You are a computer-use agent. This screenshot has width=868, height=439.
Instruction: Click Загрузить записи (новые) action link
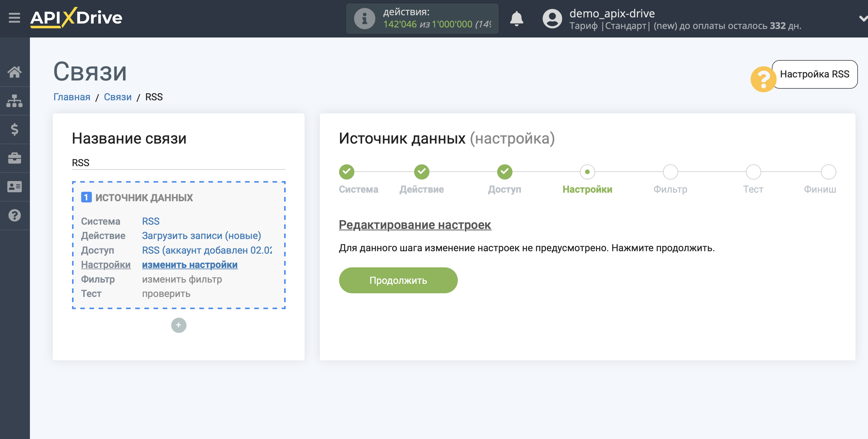click(x=201, y=236)
